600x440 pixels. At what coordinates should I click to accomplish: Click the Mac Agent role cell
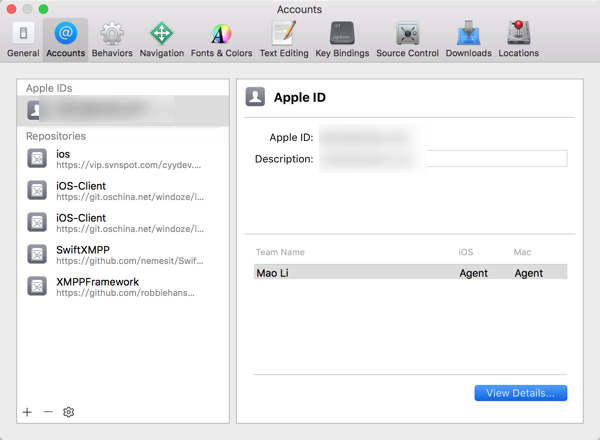click(x=528, y=273)
